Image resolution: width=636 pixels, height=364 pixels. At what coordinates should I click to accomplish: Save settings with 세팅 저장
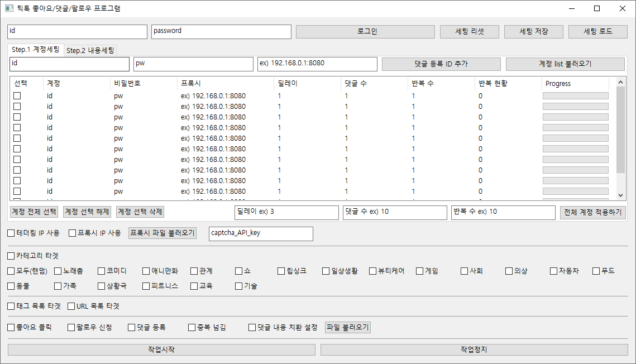coord(533,32)
